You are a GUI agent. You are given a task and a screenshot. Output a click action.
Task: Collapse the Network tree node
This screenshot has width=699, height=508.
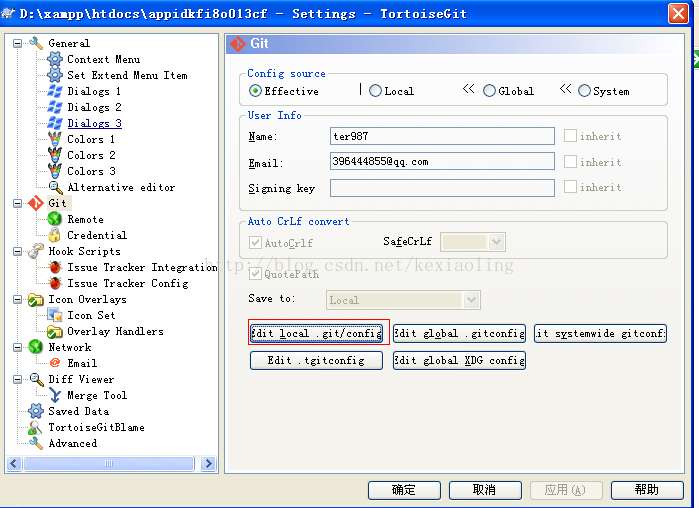tap(17, 347)
